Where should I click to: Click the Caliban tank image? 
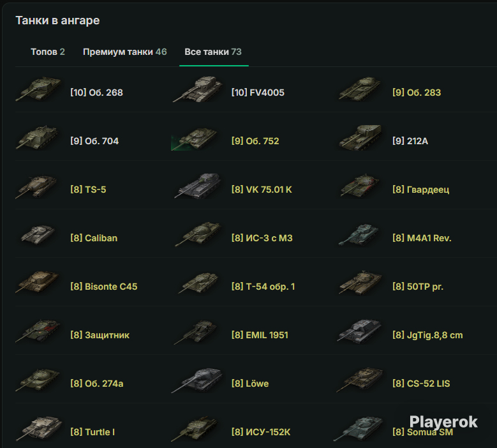38,235
